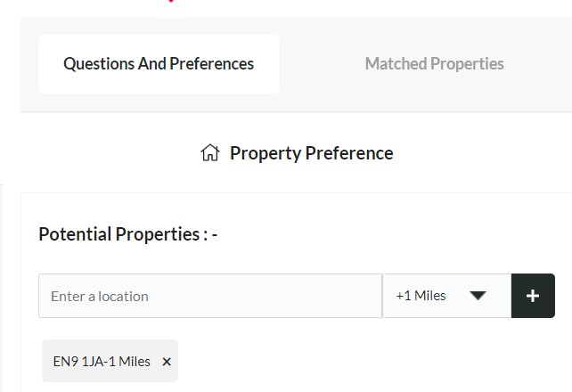Click the white Questions And Preferences tab card
This screenshot has width=572, height=392.
click(159, 64)
